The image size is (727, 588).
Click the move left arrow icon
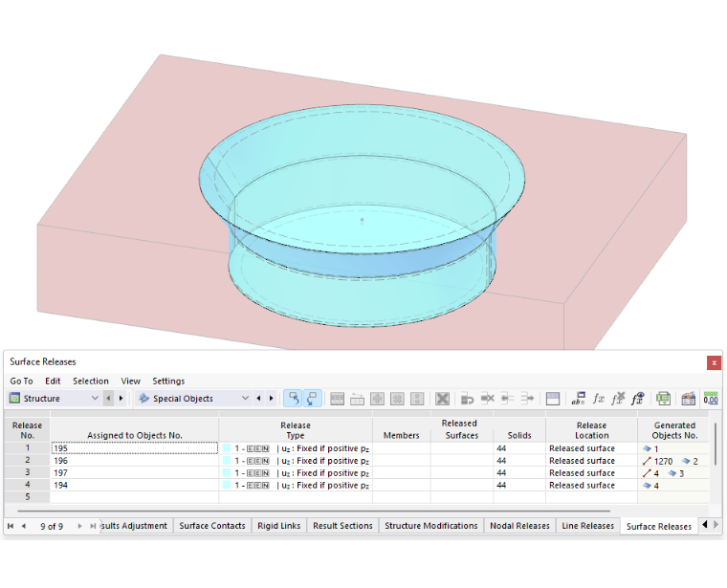[x=507, y=399]
